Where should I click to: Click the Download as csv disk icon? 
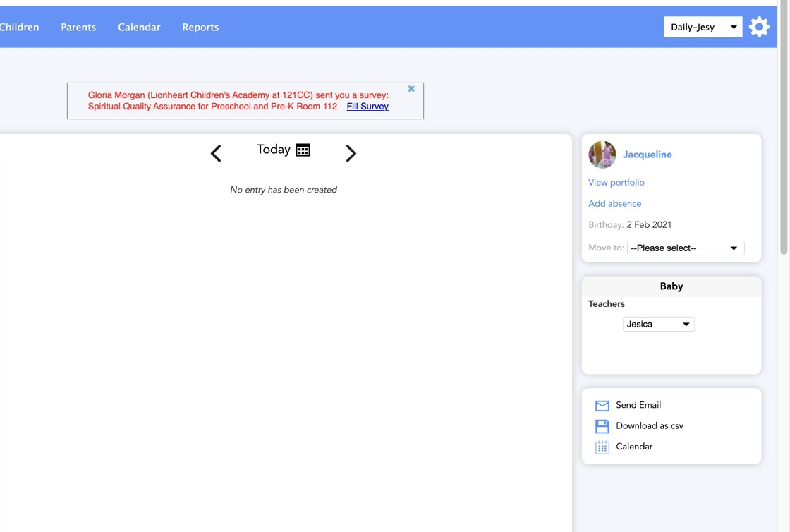point(602,426)
